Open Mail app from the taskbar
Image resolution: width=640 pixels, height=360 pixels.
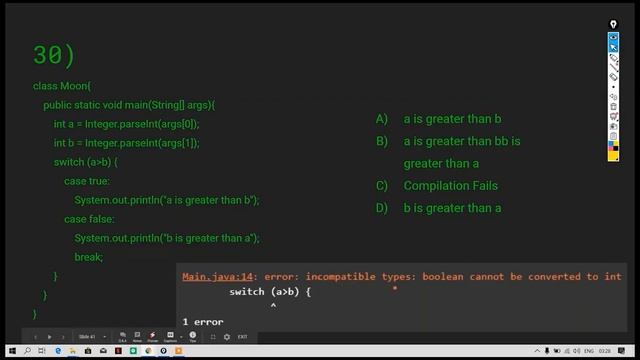point(103,351)
